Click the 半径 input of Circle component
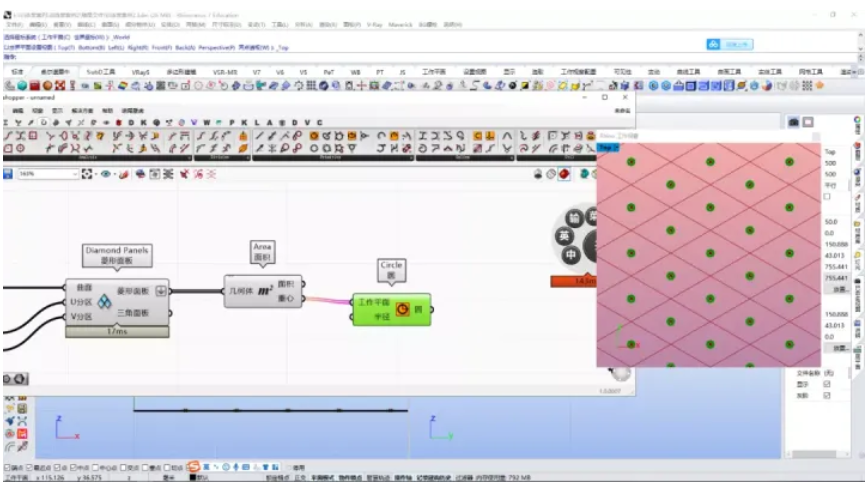 tap(382, 316)
